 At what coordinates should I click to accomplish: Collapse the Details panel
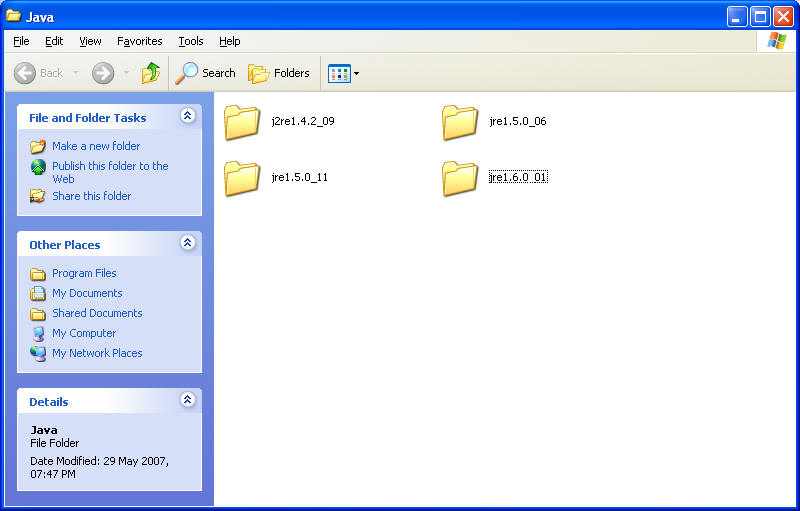(x=187, y=400)
